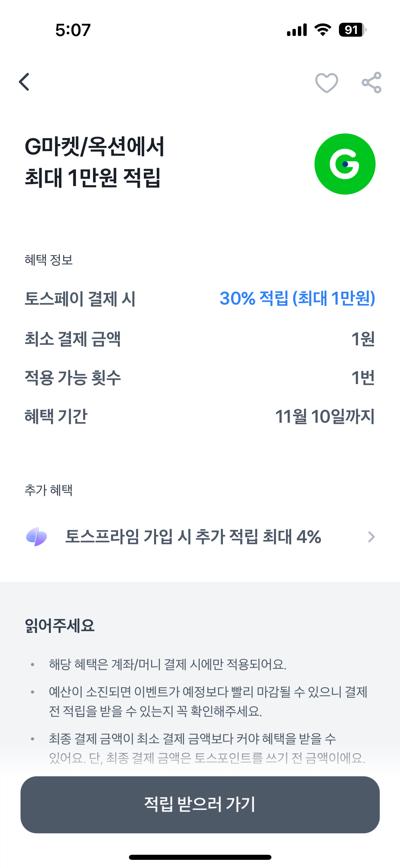Tap the back arrow icon
The image size is (400, 868).
24,82
